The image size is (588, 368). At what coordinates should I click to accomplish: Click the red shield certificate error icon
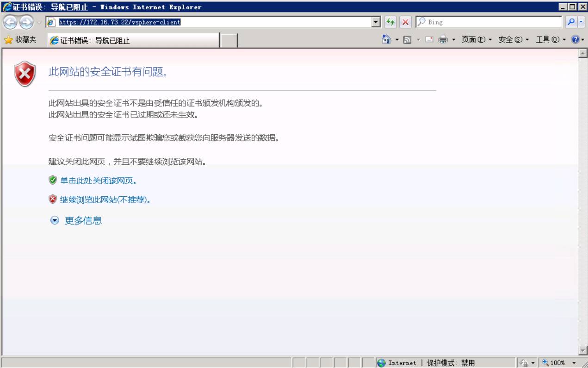click(25, 74)
